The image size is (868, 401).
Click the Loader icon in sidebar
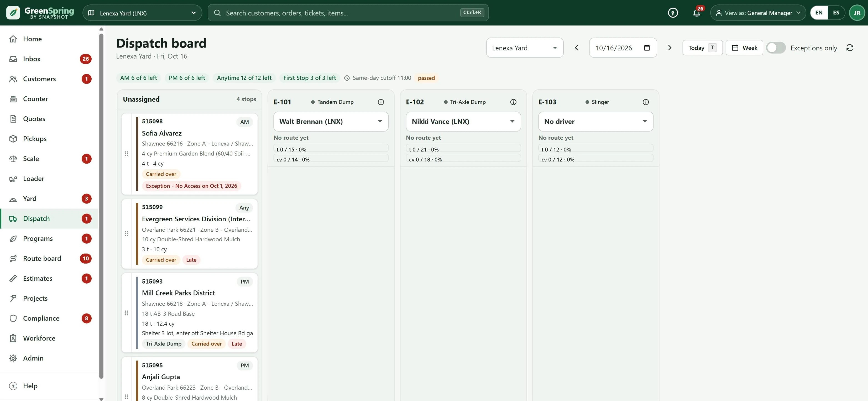[13, 179]
